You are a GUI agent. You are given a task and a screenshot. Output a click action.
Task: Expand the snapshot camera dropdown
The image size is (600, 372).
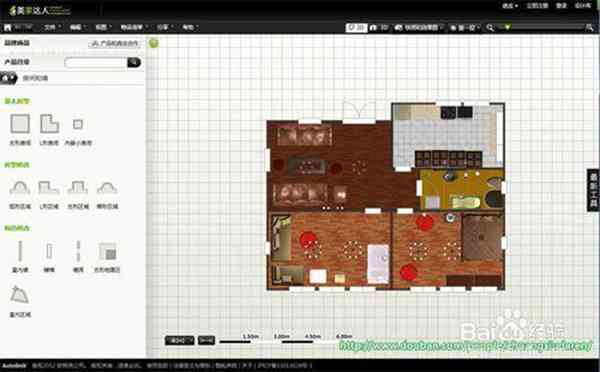pos(419,28)
